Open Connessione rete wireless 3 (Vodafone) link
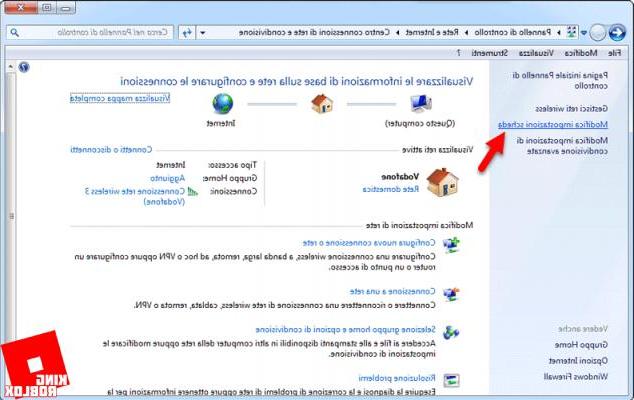This screenshot has height=400, width=634. 135,196
